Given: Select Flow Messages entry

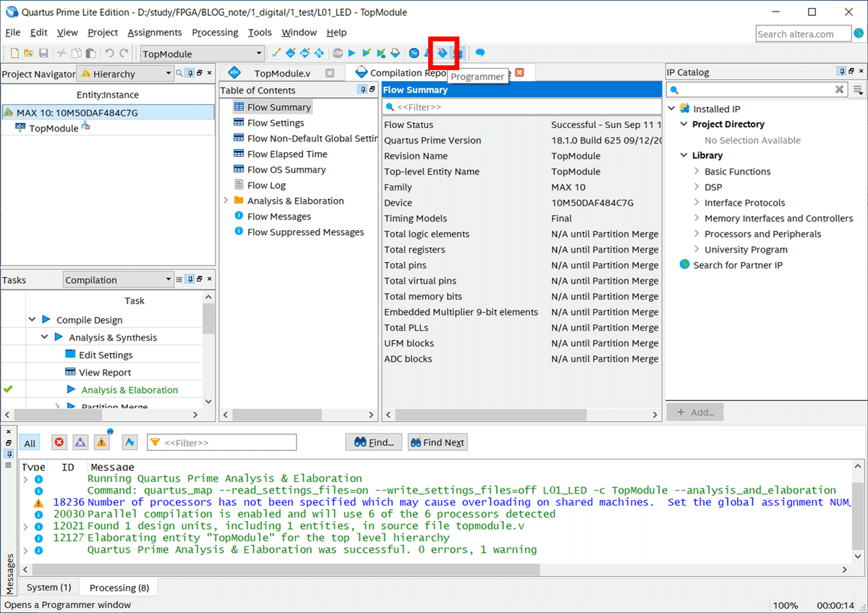Looking at the screenshot, I should (279, 216).
